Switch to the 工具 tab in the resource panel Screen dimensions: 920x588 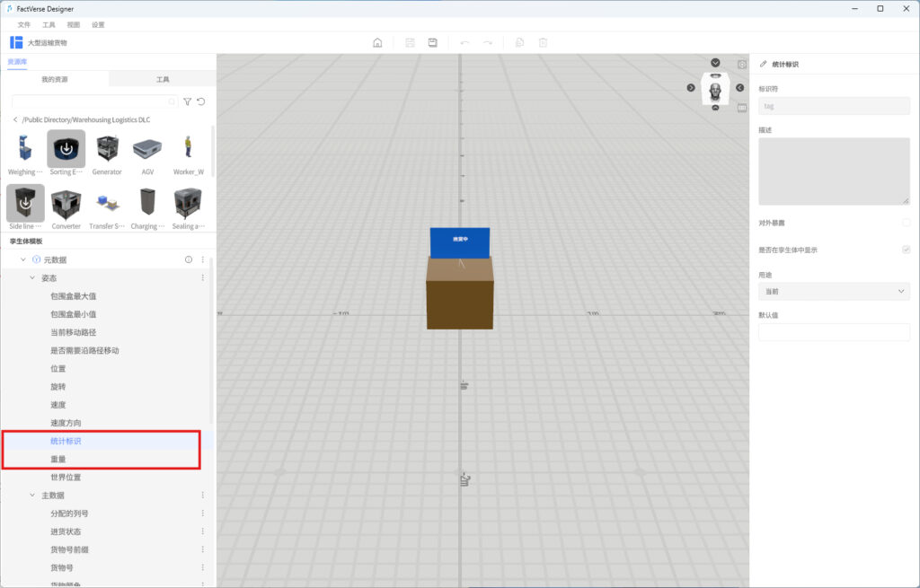[x=163, y=79]
